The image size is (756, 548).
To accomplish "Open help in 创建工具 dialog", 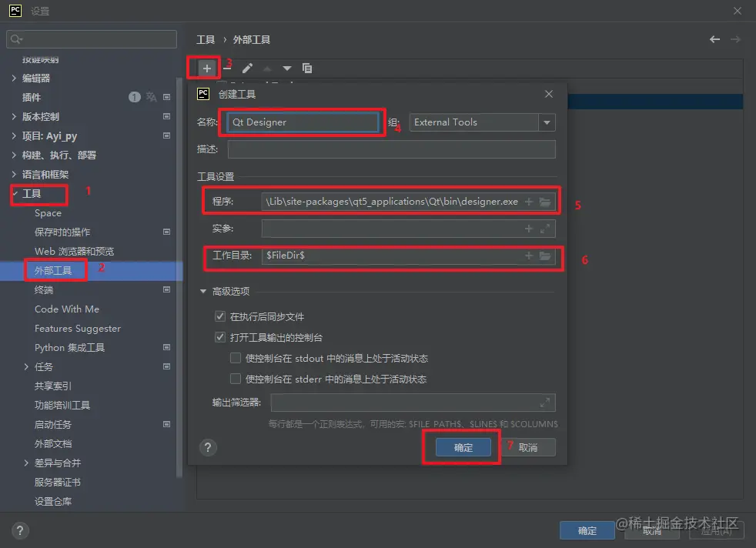I will coord(208,448).
